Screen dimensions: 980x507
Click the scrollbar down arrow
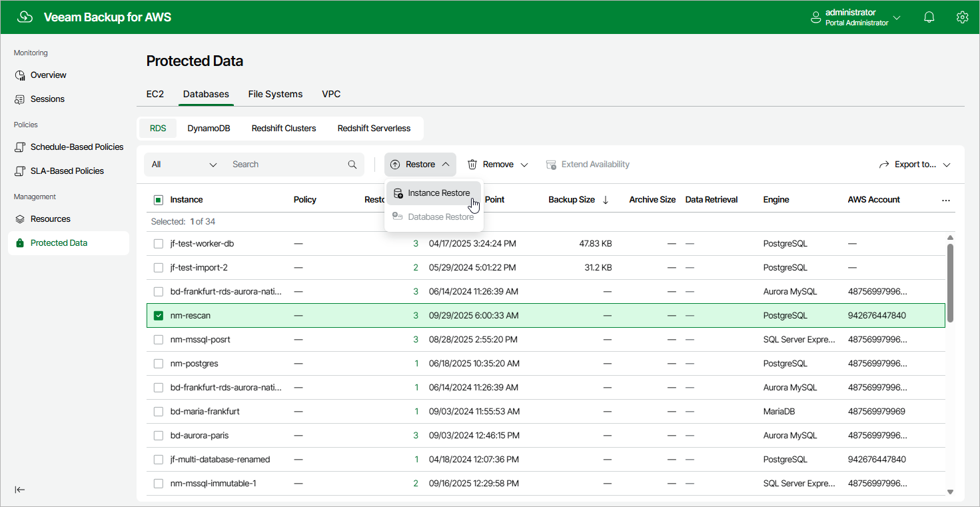coord(950,492)
